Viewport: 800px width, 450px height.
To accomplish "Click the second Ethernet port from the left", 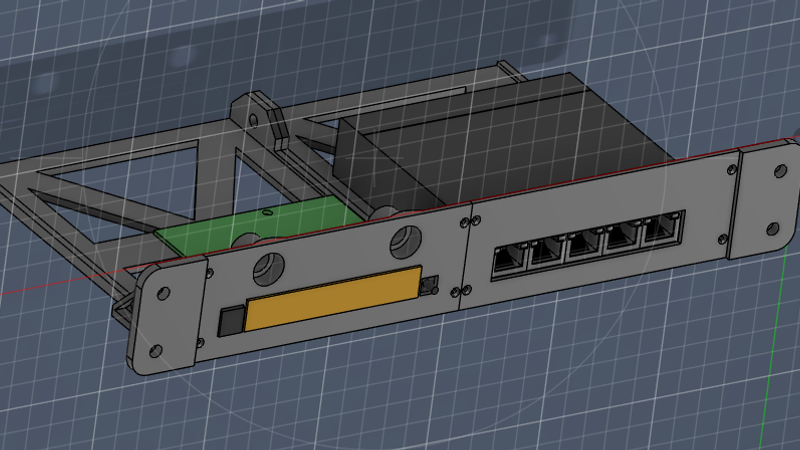I will point(545,253).
